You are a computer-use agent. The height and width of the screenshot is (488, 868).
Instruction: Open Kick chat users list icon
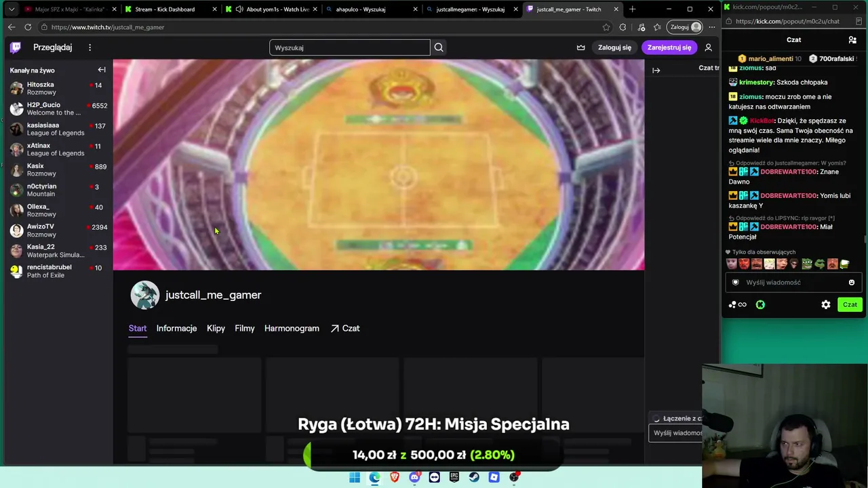[852, 40]
